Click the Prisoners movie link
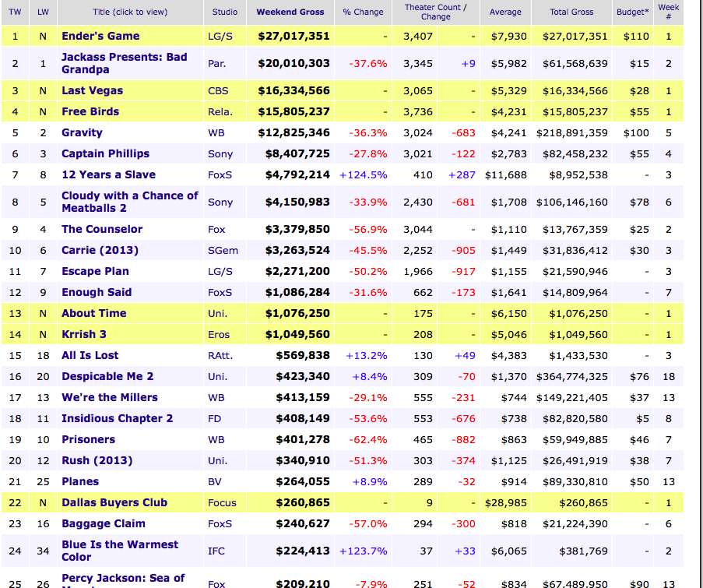 pos(88,439)
